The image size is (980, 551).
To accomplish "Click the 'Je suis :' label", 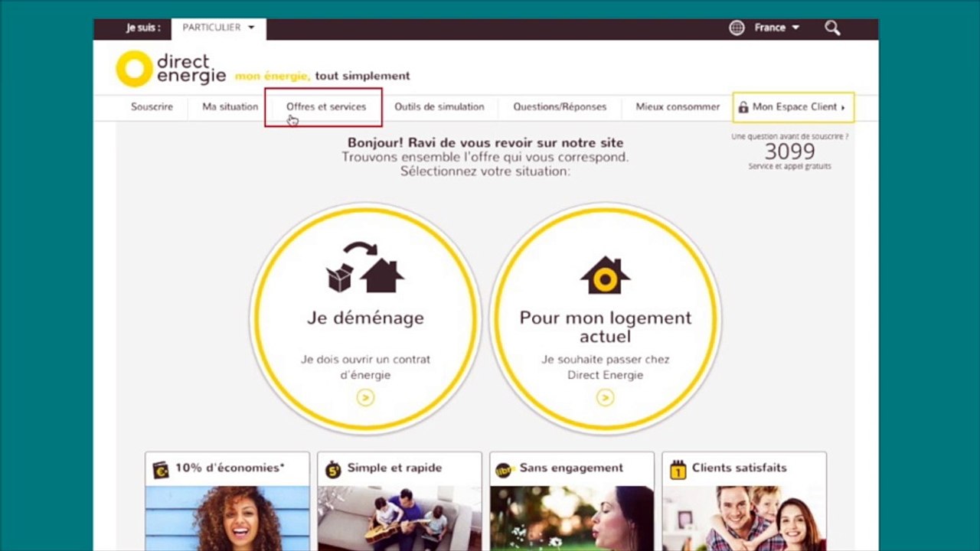I will 143,28.
